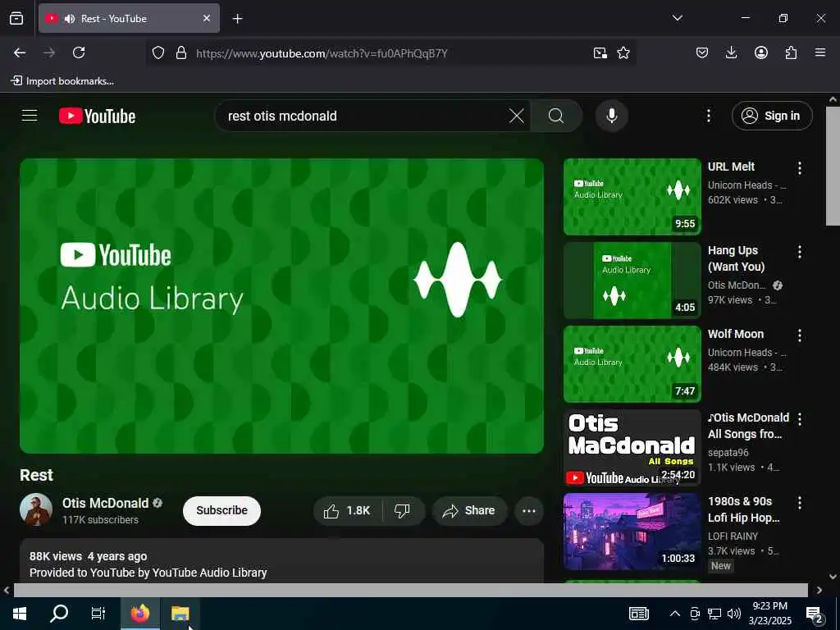This screenshot has height=630, width=840.
Task: Open Wolf Moon video thumbnail
Action: click(632, 363)
